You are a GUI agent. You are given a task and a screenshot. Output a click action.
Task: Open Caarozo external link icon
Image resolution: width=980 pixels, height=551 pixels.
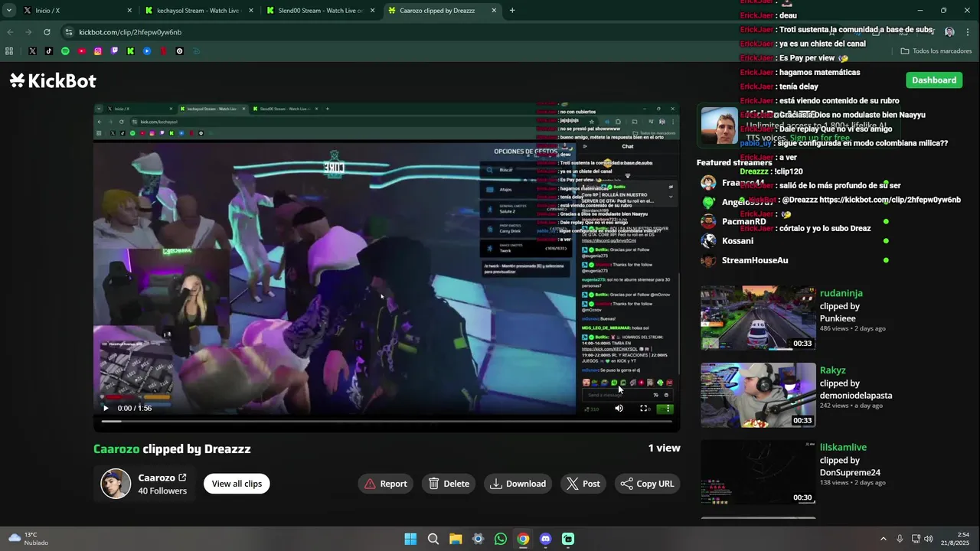(x=182, y=478)
